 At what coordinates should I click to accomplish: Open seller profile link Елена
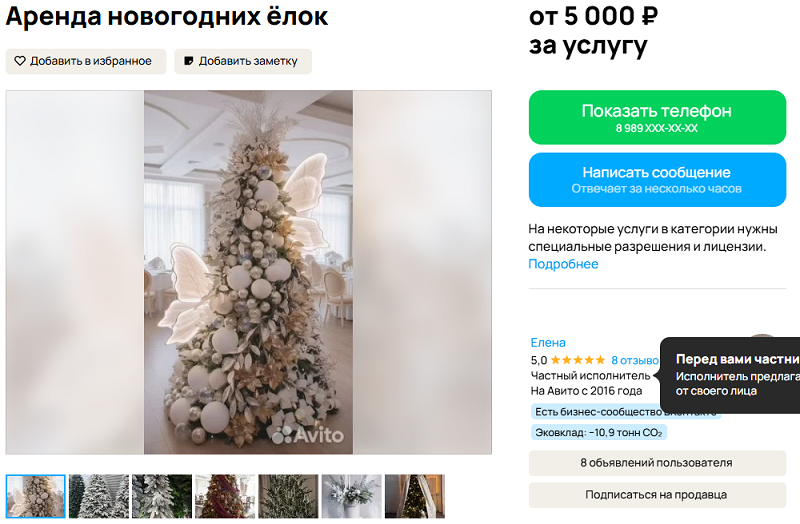(x=548, y=342)
